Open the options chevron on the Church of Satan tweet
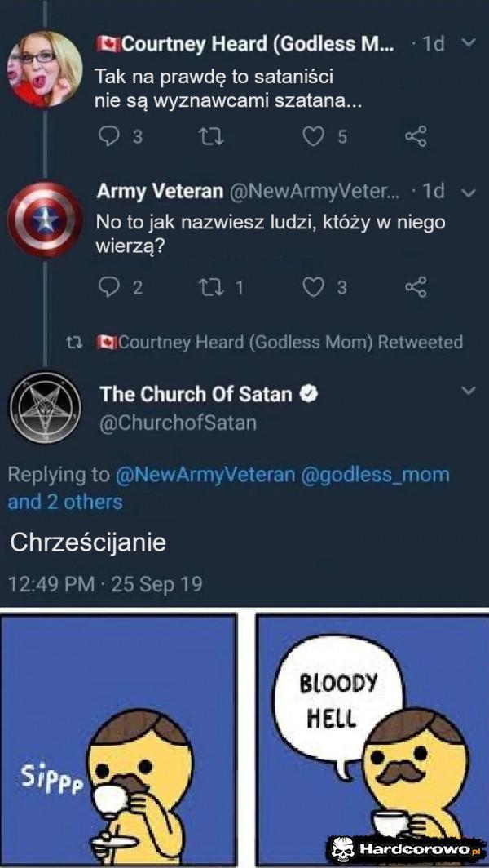The height and width of the screenshot is (868, 489). point(467,391)
